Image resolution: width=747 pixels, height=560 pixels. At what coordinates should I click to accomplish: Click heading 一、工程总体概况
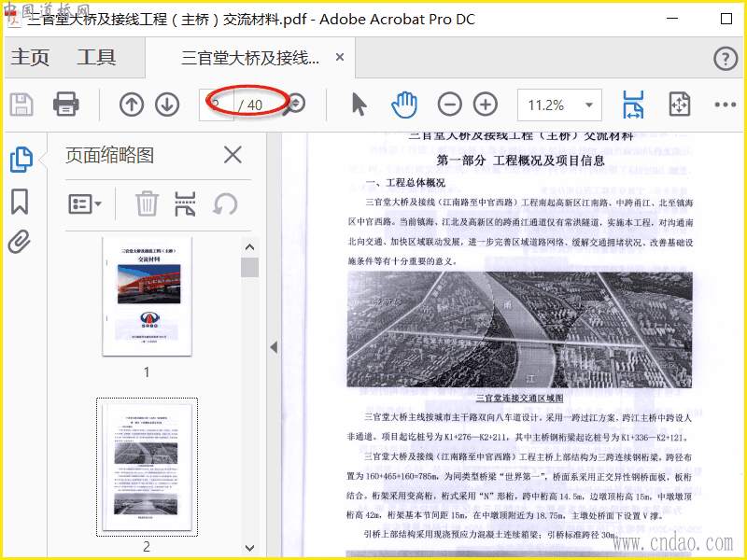(405, 182)
